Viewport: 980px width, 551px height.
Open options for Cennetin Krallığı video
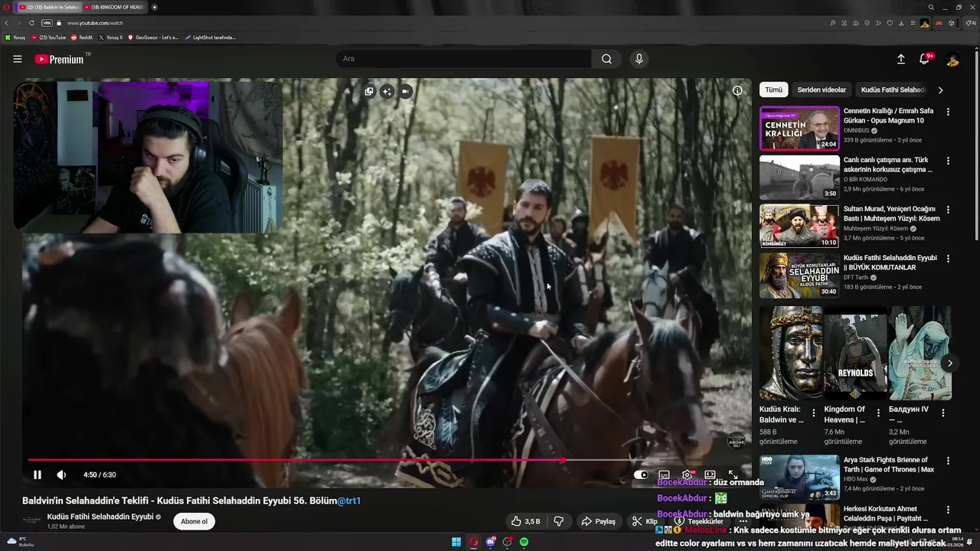[x=948, y=112]
